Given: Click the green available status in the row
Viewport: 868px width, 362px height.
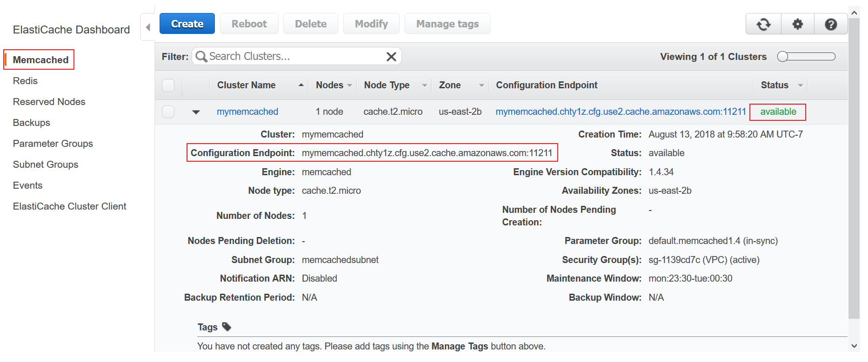Looking at the screenshot, I should click(778, 112).
